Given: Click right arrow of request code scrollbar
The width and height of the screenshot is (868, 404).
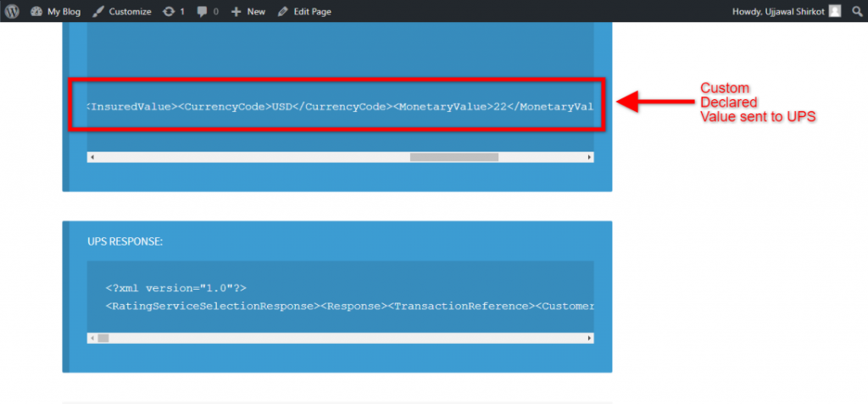Looking at the screenshot, I should click(590, 158).
